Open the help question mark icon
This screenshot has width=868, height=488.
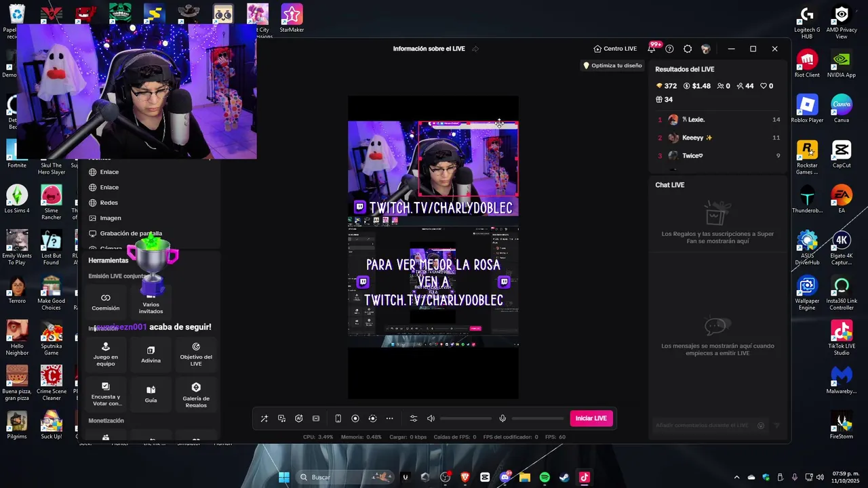tap(669, 49)
